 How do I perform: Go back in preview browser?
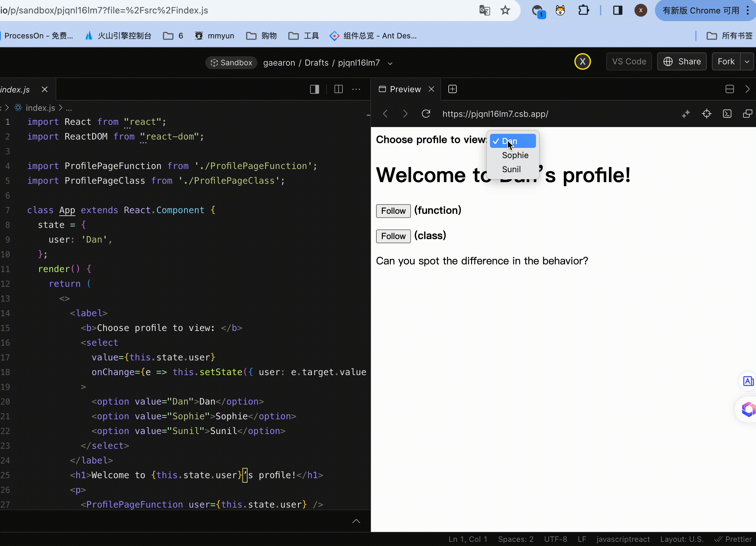tap(385, 114)
